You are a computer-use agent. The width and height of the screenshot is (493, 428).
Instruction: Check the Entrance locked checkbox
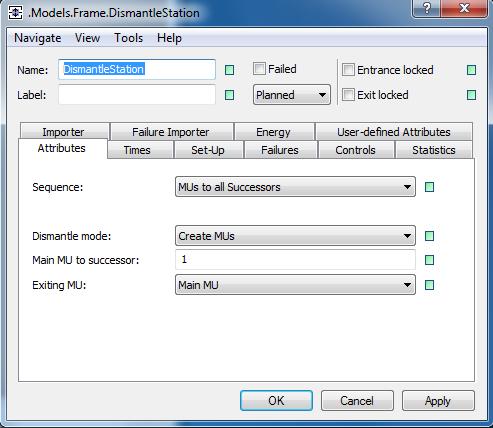pos(348,70)
